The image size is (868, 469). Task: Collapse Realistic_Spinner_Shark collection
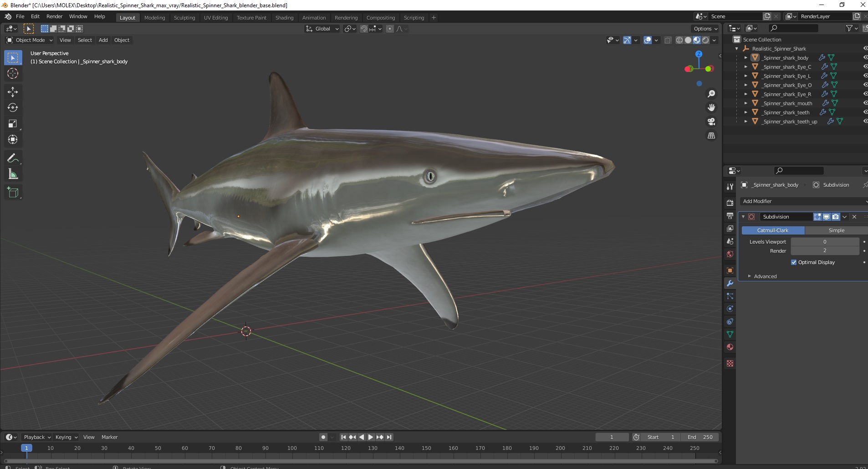[737, 49]
